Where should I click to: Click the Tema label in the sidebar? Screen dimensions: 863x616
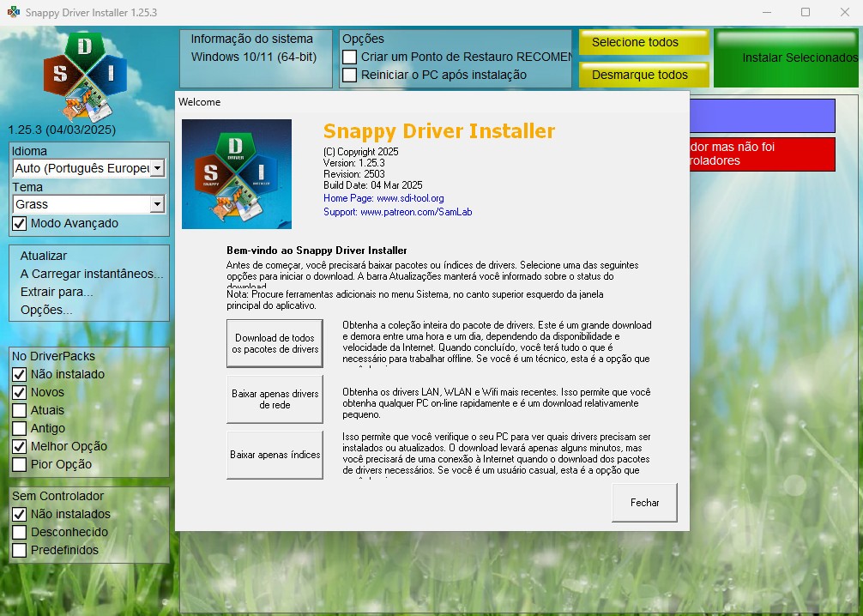pyautogui.click(x=27, y=187)
